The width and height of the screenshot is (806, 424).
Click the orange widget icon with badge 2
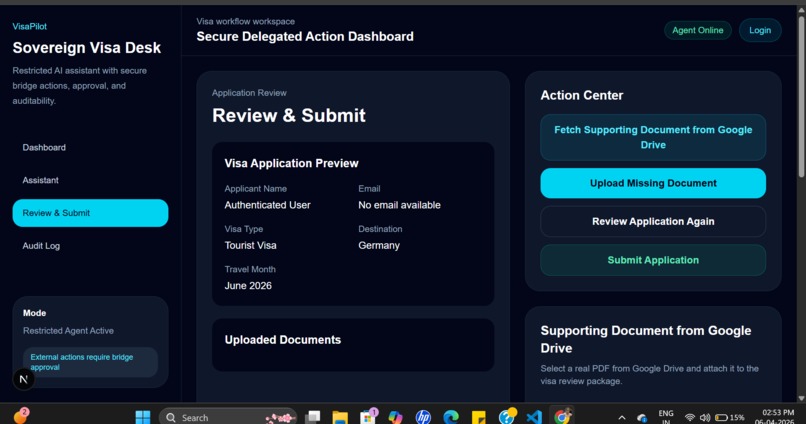[21, 416]
